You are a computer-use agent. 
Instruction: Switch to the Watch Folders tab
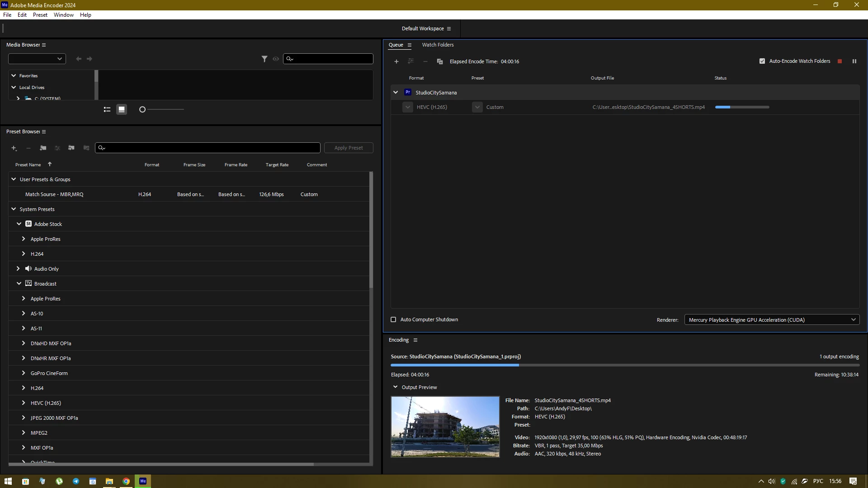coord(438,45)
